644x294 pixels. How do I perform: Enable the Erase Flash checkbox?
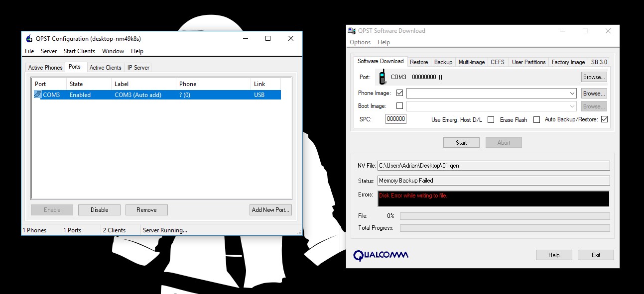coord(536,119)
